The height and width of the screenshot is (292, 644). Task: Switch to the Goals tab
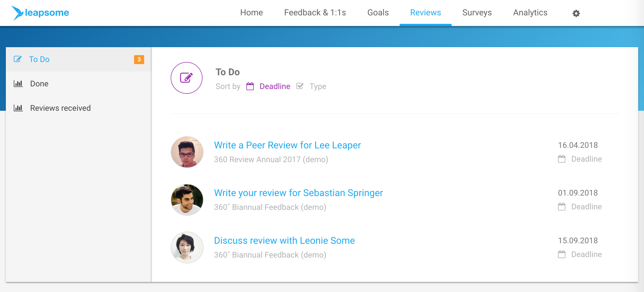tap(378, 13)
